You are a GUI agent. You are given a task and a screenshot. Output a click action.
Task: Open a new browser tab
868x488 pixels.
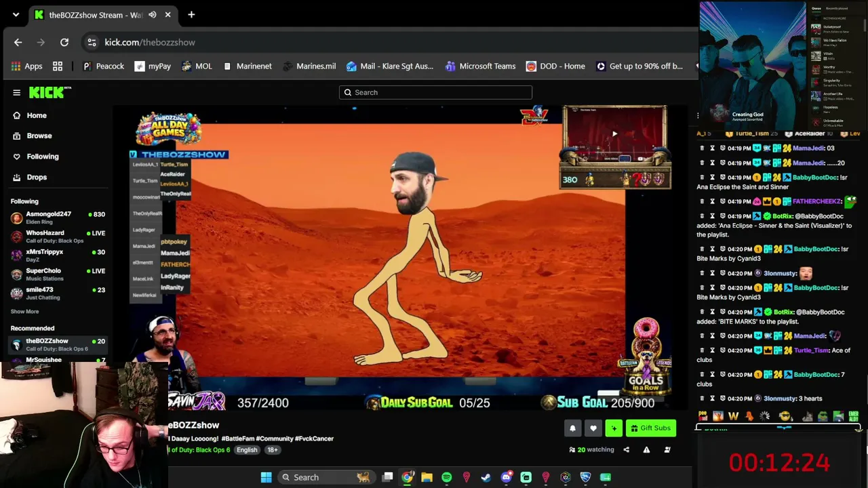coord(191,14)
